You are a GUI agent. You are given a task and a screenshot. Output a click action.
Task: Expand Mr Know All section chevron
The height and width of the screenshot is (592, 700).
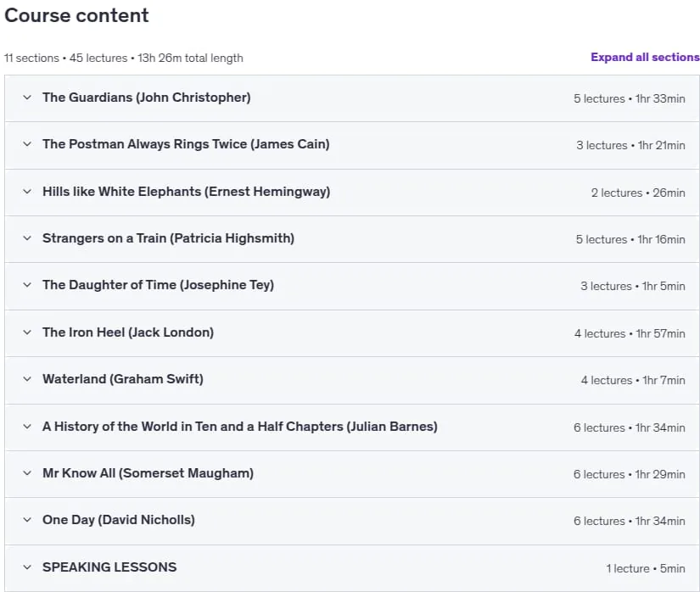[x=27, y=473]
